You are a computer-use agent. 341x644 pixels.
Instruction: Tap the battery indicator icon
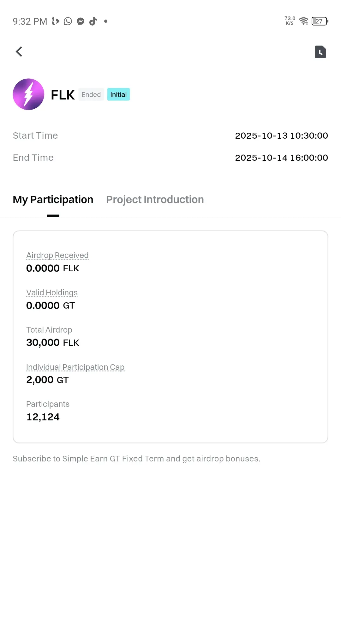[x=320, y=21]
